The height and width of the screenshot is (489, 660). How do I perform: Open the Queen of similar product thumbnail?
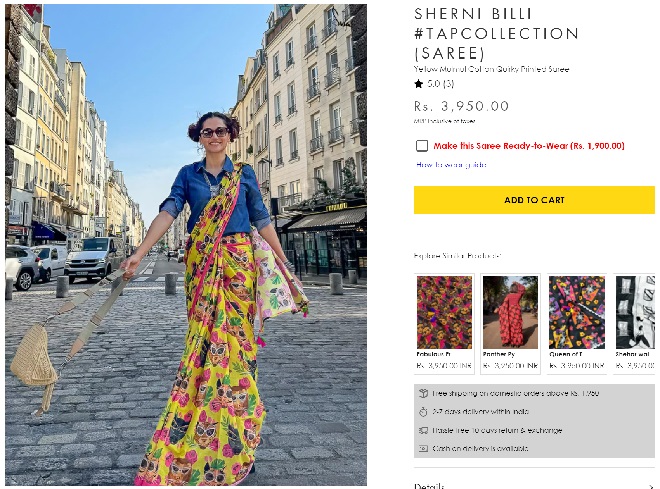576,312
